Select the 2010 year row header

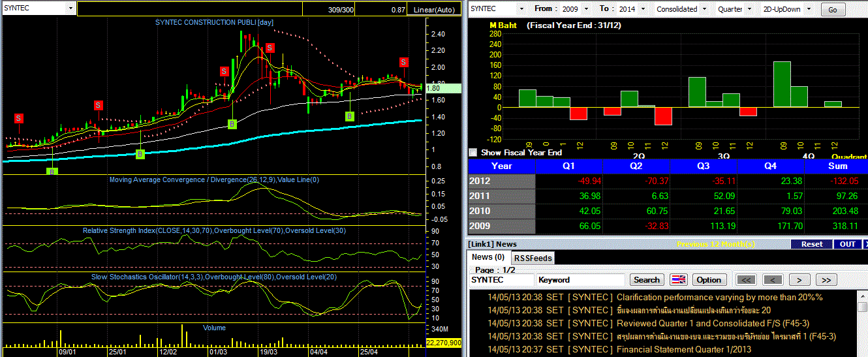click(501, 211)
